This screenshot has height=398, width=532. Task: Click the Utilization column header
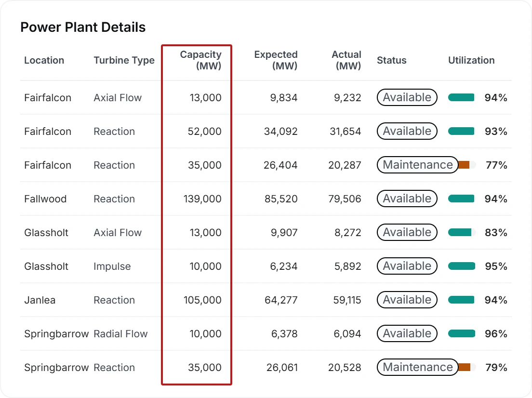tap(471, 60)
